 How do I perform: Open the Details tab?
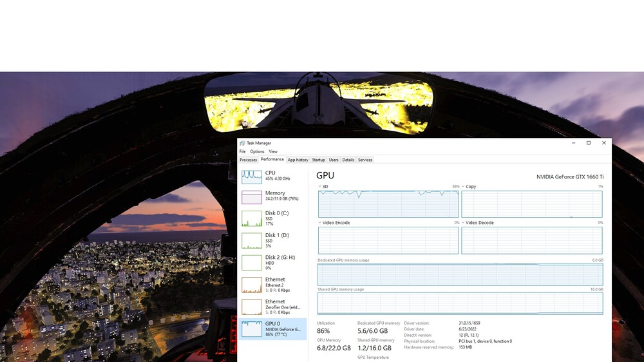point(348,160)
